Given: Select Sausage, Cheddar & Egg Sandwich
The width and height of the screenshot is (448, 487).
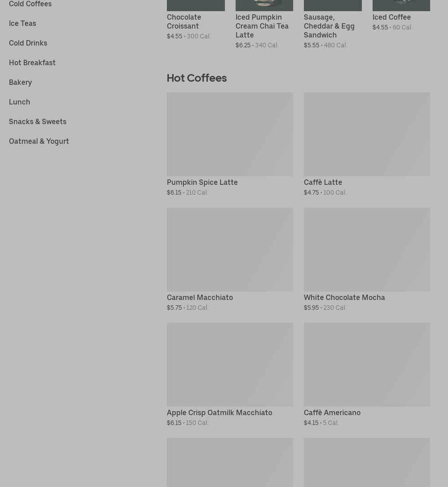Looking at the screenshot, I should [329, 26].
